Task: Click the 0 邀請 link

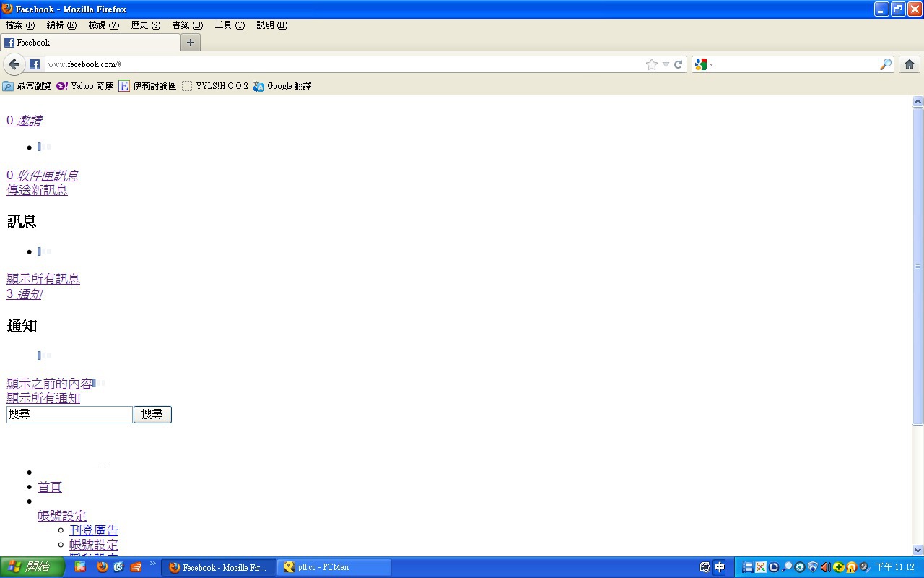Action: [24, 121]
